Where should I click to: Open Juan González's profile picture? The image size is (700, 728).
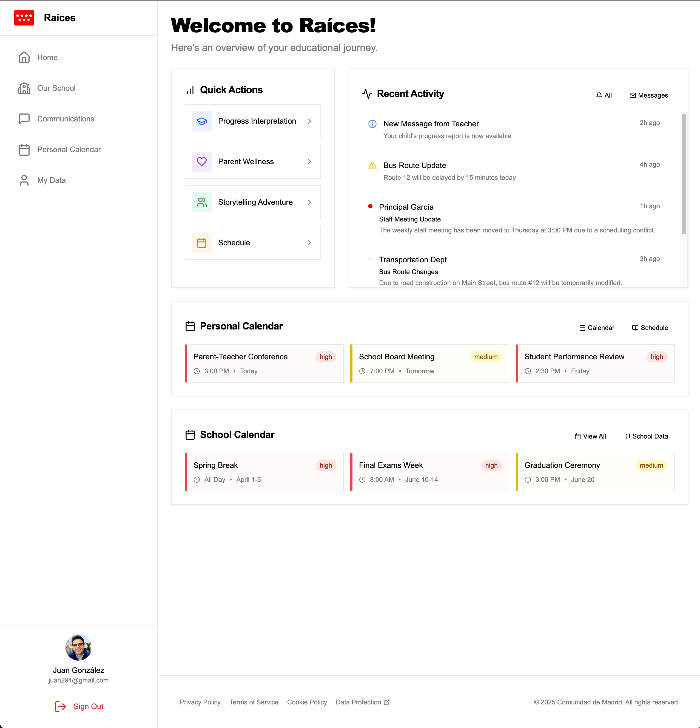[x=78, y=647]
